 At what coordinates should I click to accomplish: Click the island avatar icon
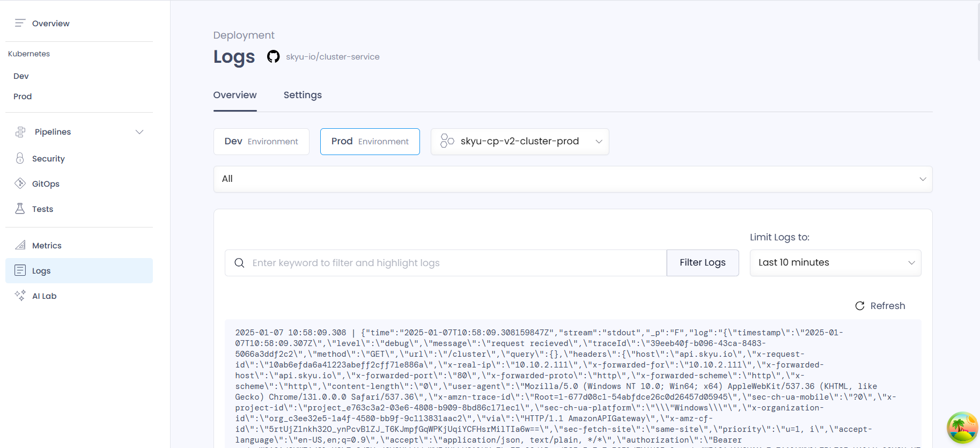962,428
